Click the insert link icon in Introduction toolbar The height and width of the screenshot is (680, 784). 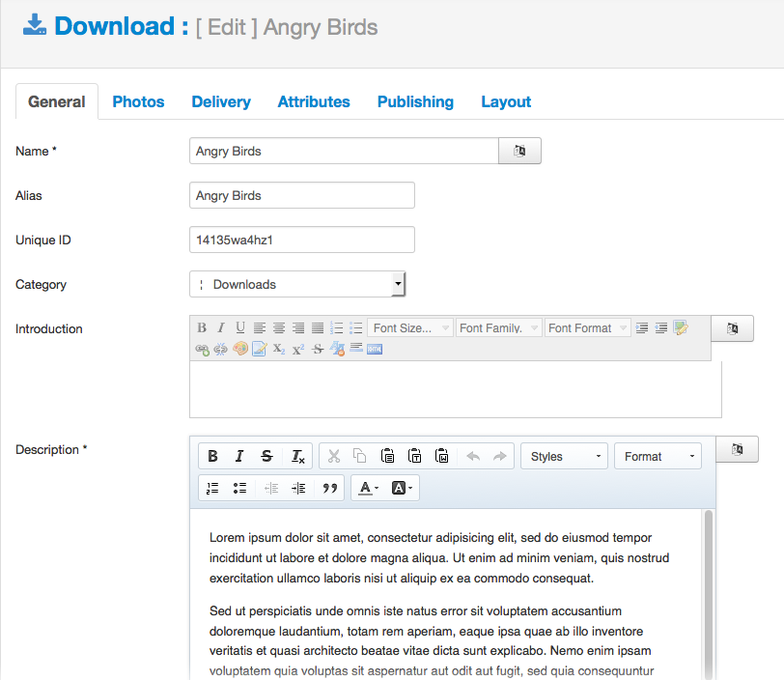coord(202,350)
